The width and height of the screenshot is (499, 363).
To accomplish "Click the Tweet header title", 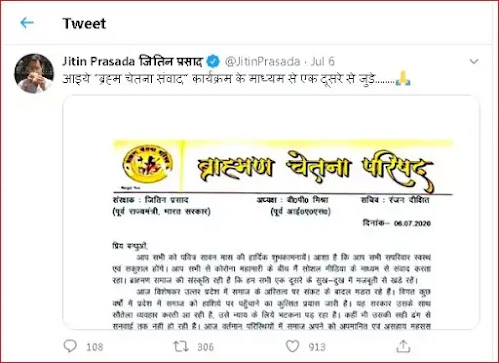I will [x=84, y=23].
